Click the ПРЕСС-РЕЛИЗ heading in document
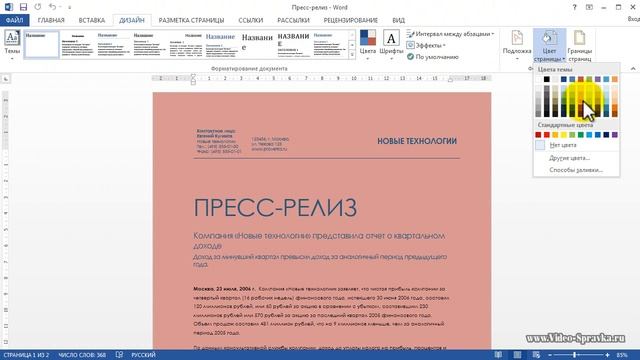The width and height of the screenshot is (640, 360). (276, 208)
